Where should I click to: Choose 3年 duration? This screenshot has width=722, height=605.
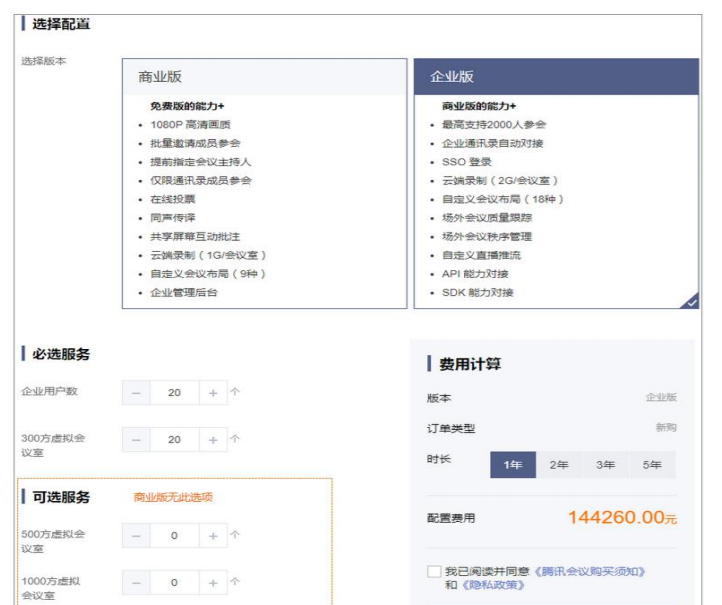(606, 465)
